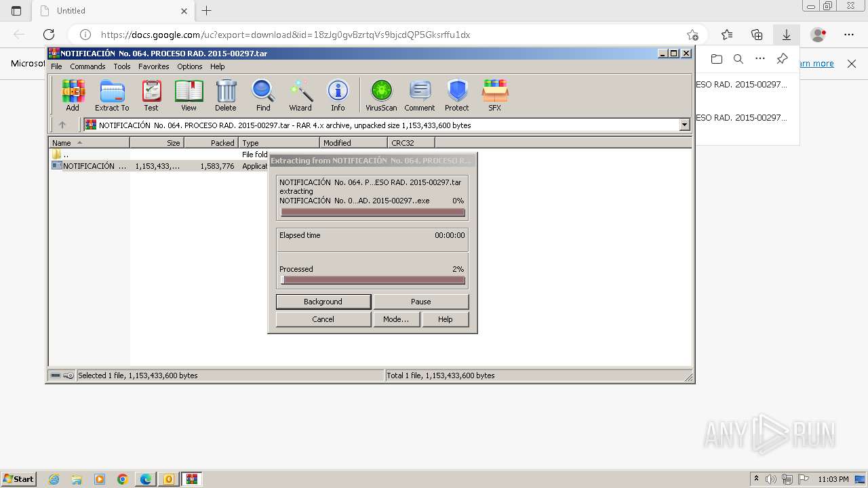The image size is (868, 488).
Task: Click the file extraction progress bar
Action: click(373, 212)
